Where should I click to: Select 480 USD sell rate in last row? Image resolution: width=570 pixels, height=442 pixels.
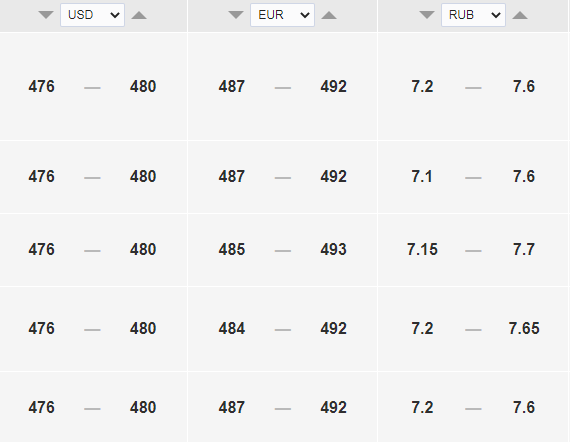(143, 407)
